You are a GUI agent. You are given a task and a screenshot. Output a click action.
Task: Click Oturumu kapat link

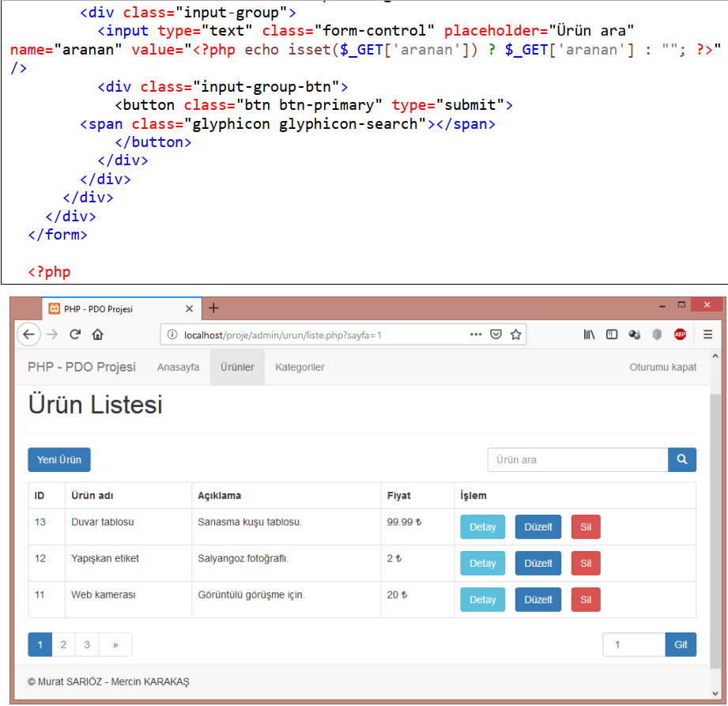pyautogui.click(x=662, y=367)
